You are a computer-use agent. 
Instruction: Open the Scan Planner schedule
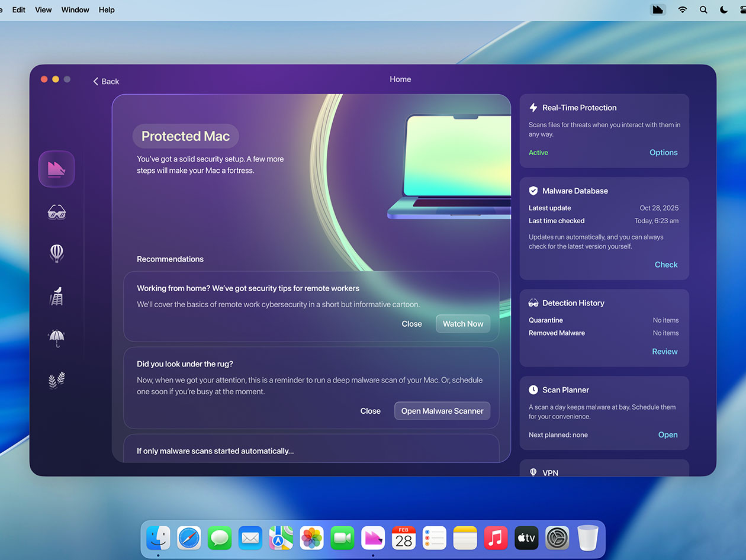point(667,435)
